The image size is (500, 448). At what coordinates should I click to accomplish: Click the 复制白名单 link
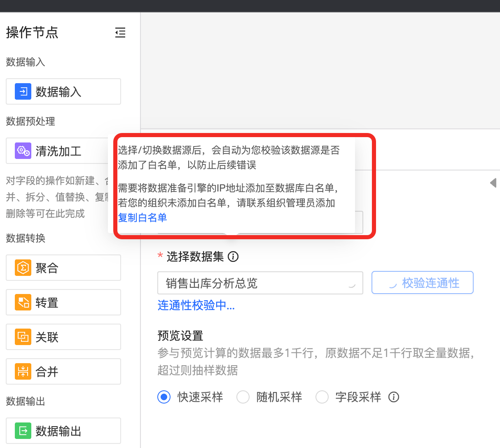(143, 218)
